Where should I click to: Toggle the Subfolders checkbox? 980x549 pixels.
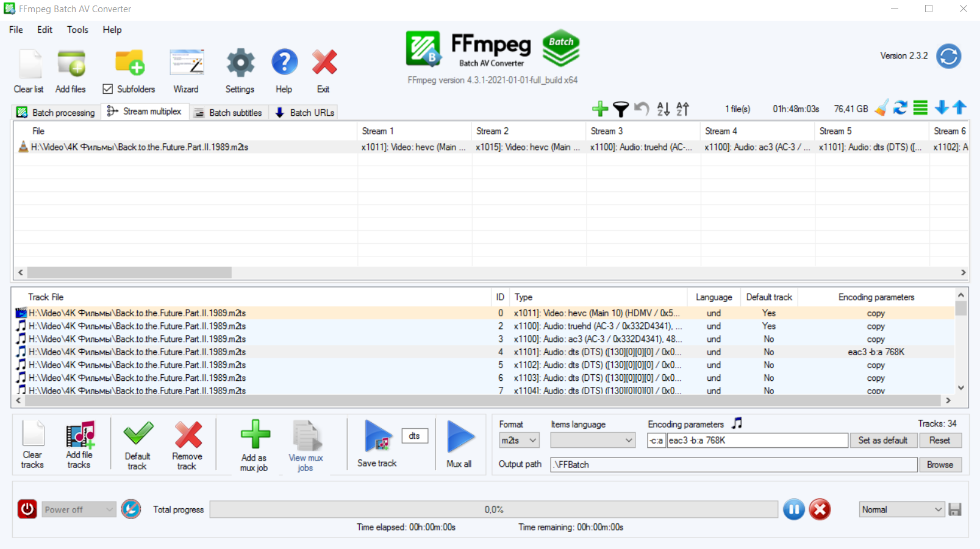[108, 89]
